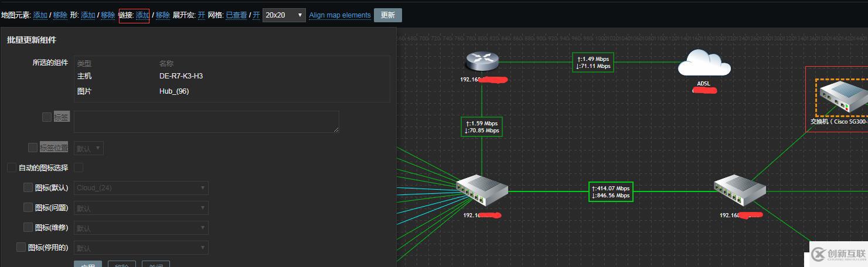The image size is (868, 267).
Task: Add a shape via 形 添加
Action: tap(88, 15)
